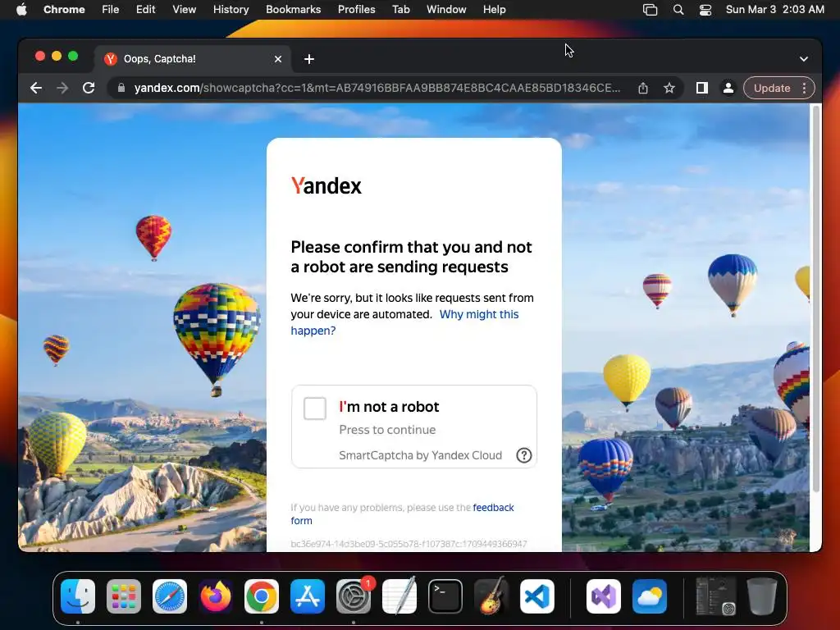Launch Safari from the Dock
Image resolution: width=840 pixels, height=630 pixels.
coord(170,596)
